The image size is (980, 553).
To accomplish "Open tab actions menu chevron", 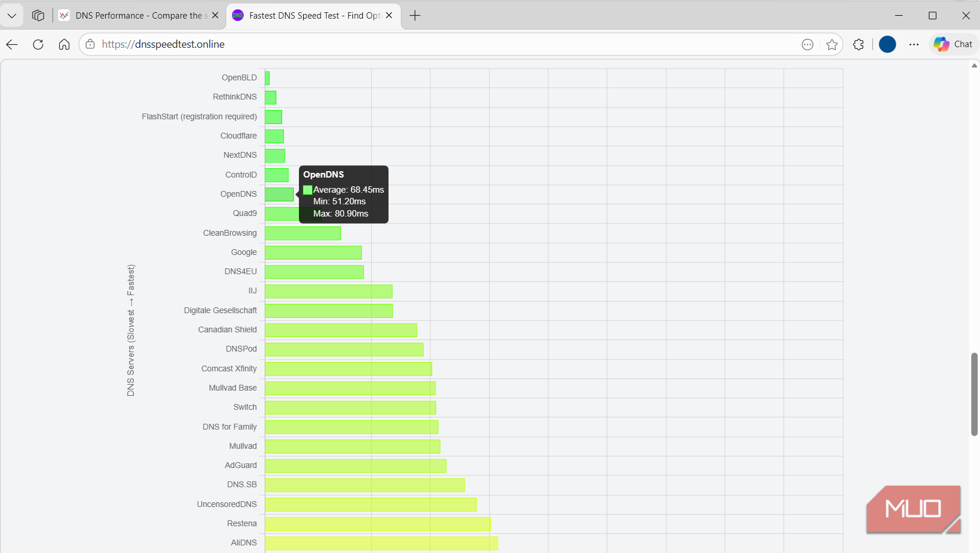I will click(12, 16).
